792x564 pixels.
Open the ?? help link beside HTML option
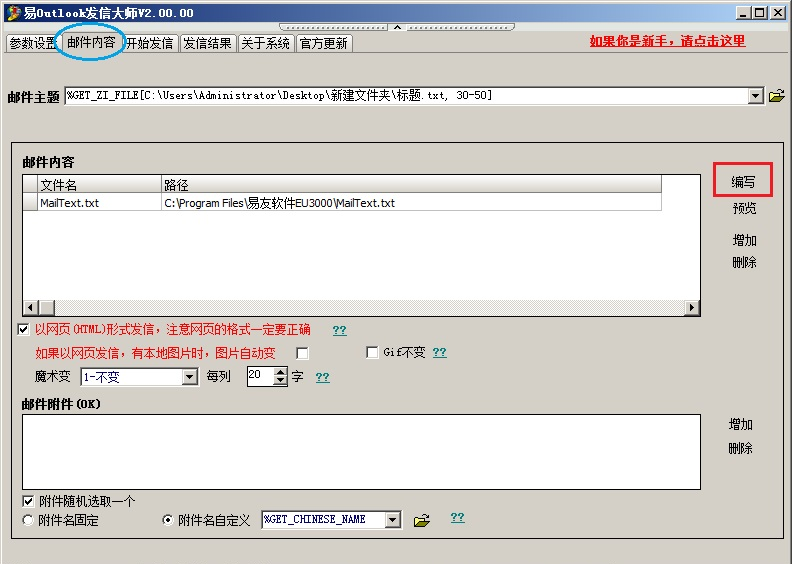(x=339, y=330)
